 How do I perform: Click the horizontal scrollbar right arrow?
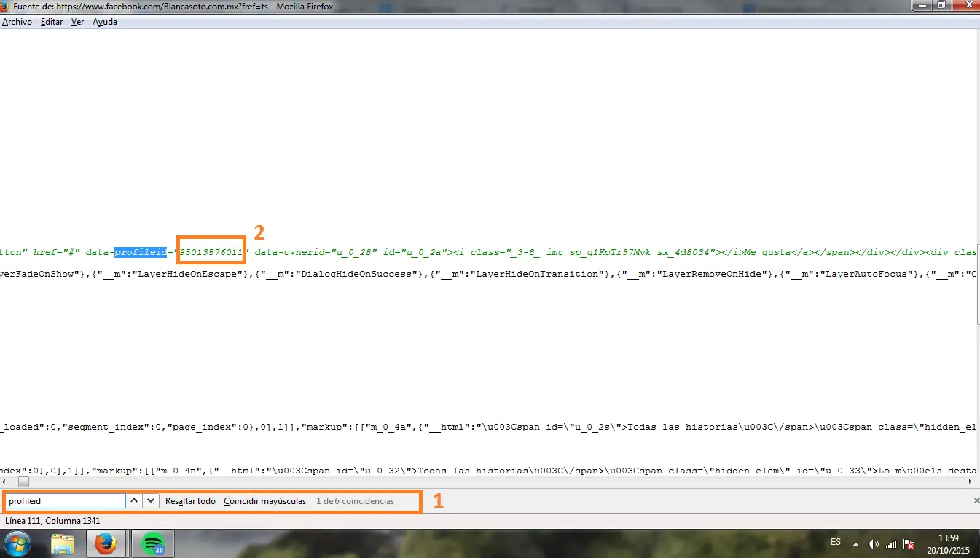pyautogui.click(x=970, y=482)
